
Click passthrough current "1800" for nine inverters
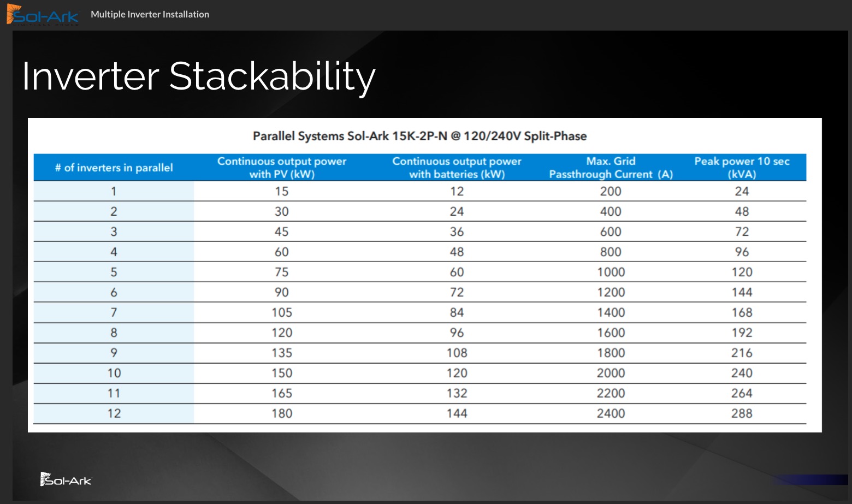611,353
